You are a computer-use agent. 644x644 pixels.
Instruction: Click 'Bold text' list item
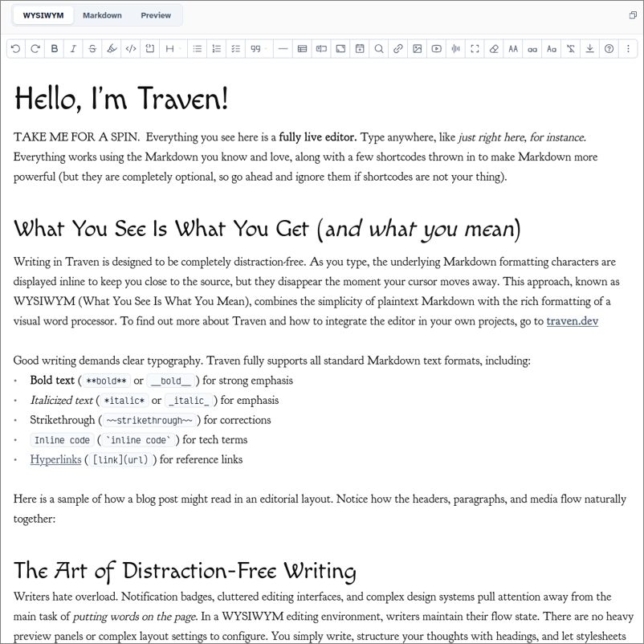tap(52, 381)
